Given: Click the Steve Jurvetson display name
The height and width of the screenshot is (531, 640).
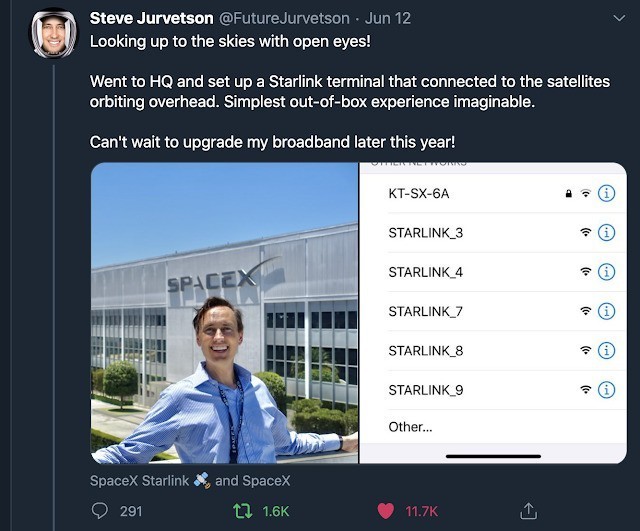Looking at the screenshot, I should (x=150, y=18).
